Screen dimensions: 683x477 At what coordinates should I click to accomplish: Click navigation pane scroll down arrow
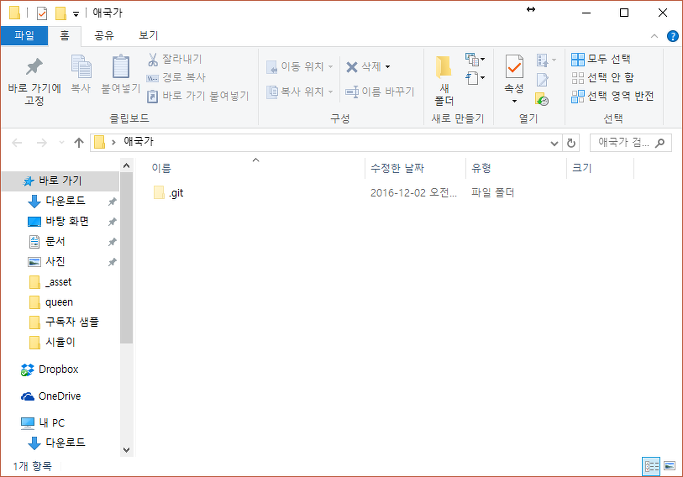(126, 450)
